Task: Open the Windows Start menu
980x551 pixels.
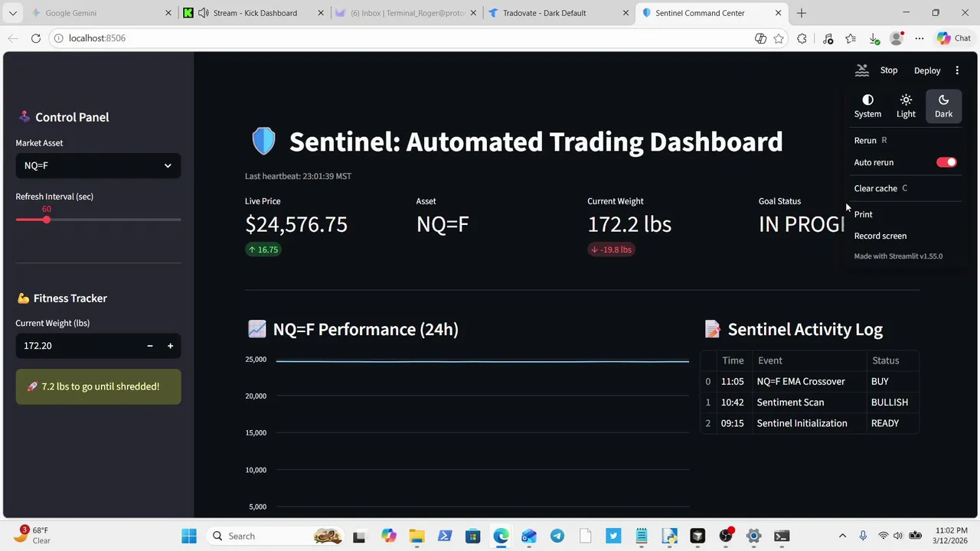Action: pos(189,536)
